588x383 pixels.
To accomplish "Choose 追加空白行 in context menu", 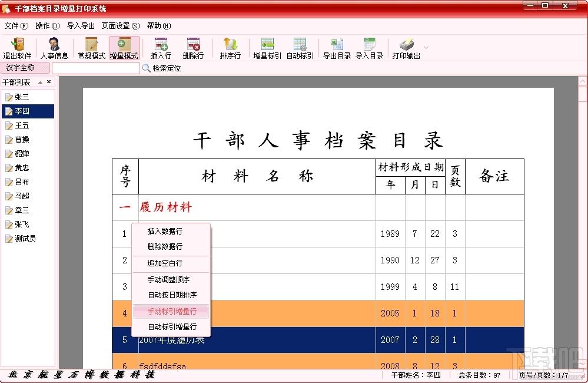I will click(171, 263).
